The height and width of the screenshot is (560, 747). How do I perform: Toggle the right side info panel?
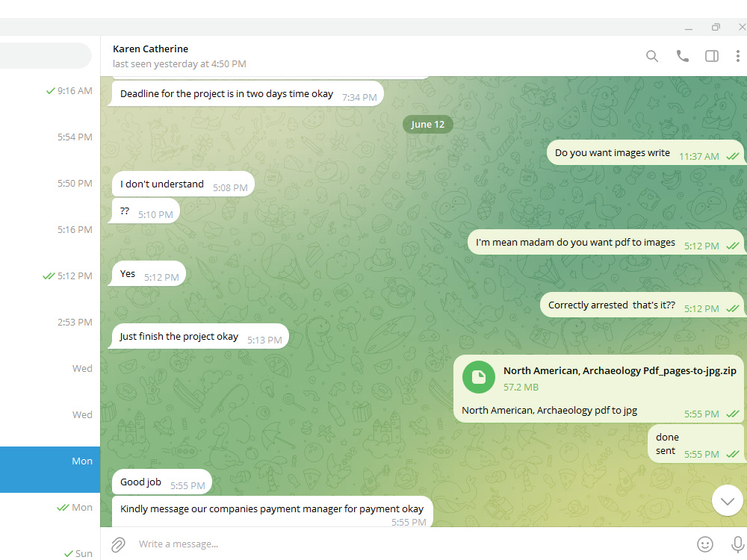pyautogui.click(x=712, y=56)
